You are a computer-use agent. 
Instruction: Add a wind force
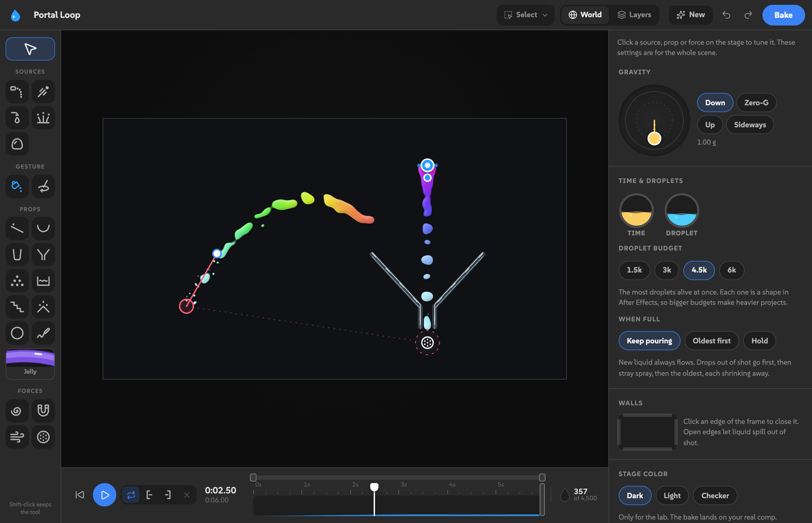[x=17, y=437]
